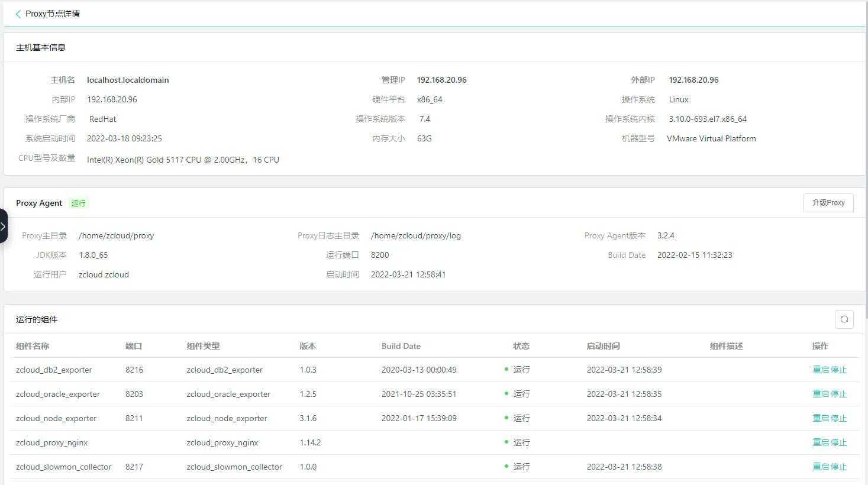
Task: Restart zcloud_oracle_exporter via 重启
Action: click(821, 394)
